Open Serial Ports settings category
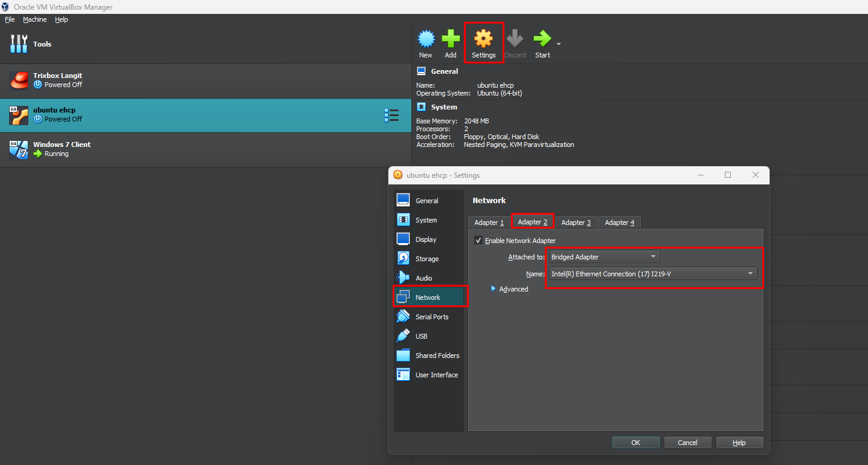 point(429,317)
